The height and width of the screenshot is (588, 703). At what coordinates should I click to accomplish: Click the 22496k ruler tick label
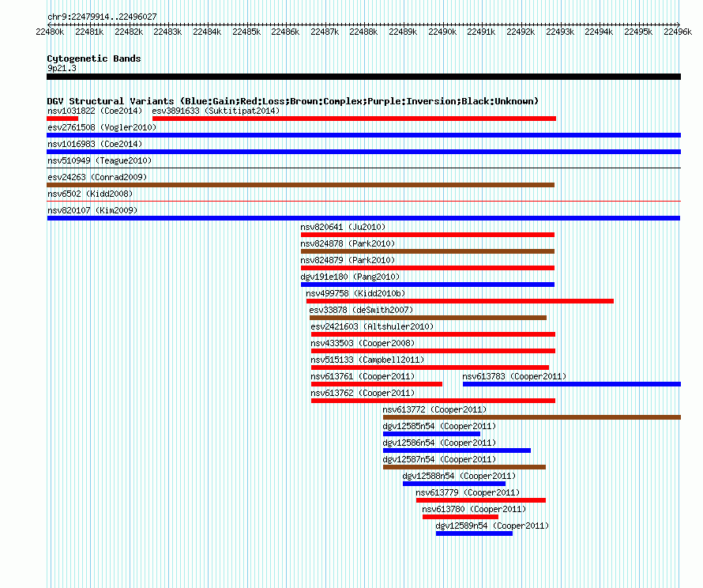pos(678,32)
